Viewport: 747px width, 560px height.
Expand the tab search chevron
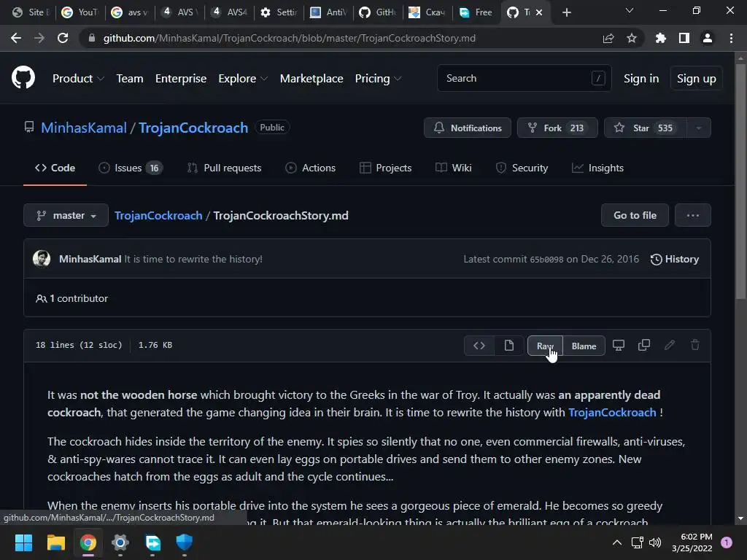click(x=630, y=10)
